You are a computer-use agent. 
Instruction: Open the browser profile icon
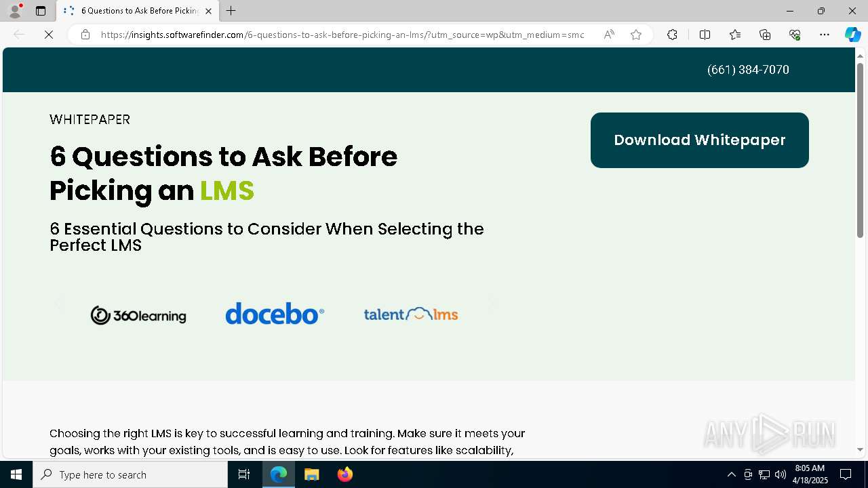tap(15, 11)
